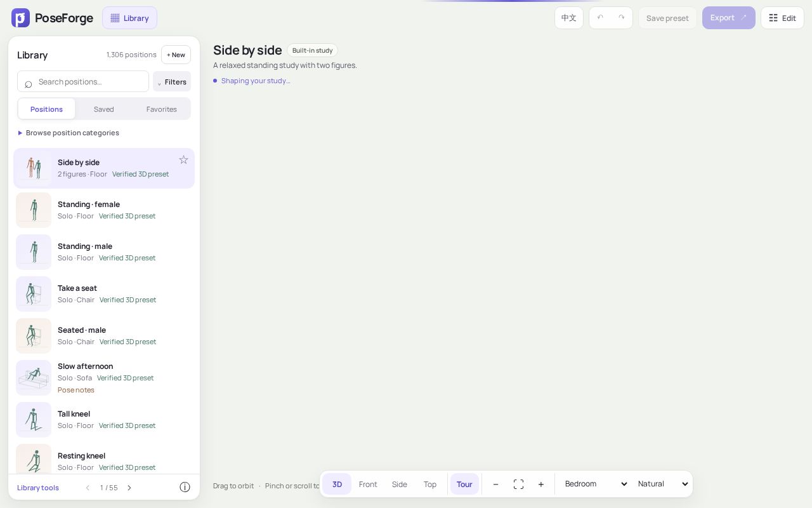Go to previous library page
Screen dimensions: 812x508
click(x=88, y=488)
